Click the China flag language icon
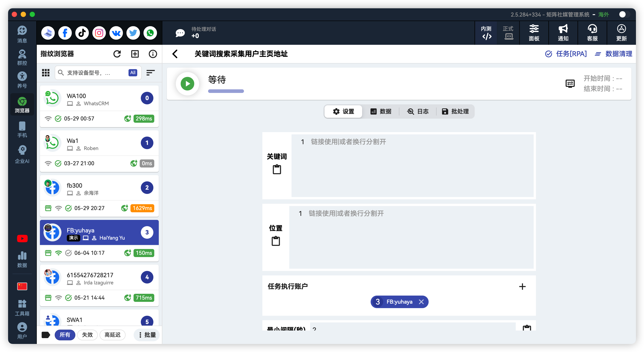This screenshot has height=352, width=644. click(x=22, y=286)
